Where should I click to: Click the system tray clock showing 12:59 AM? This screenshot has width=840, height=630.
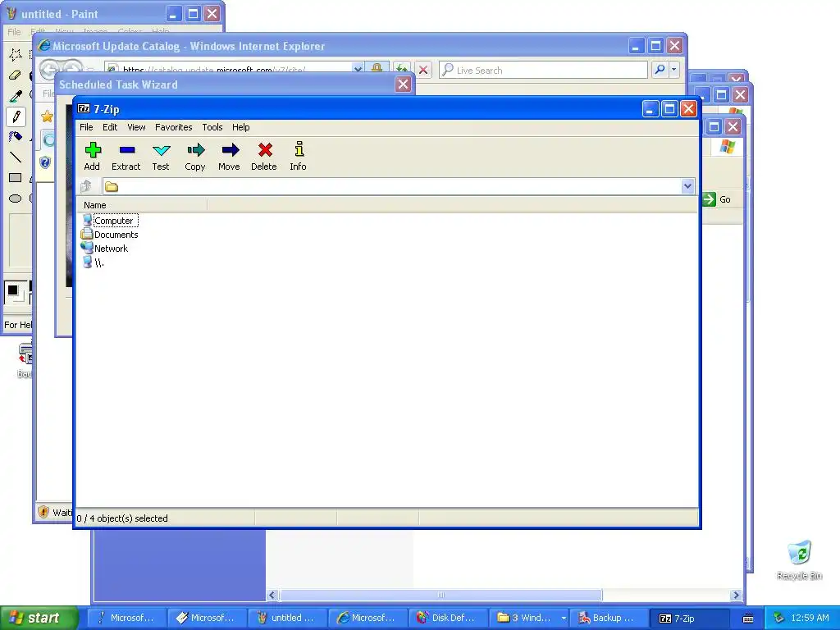[810, 618]
